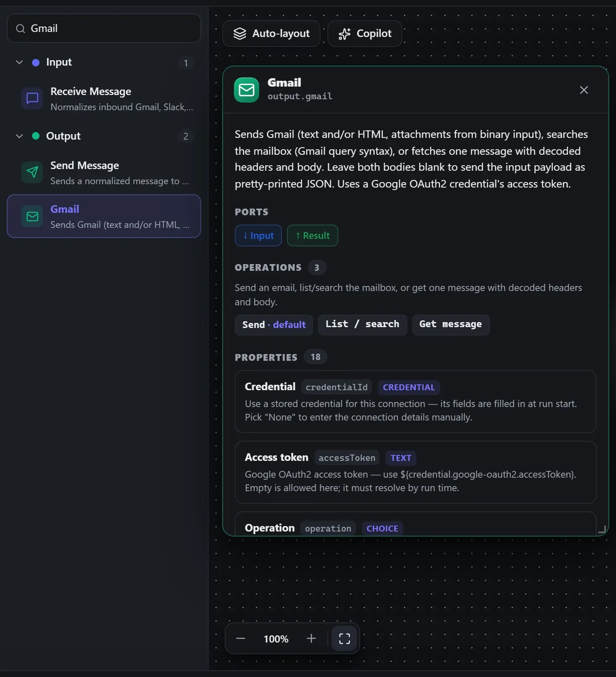Click the Result port chip
The height and width of the screenshot is (677, 616).
click(313, 235)
